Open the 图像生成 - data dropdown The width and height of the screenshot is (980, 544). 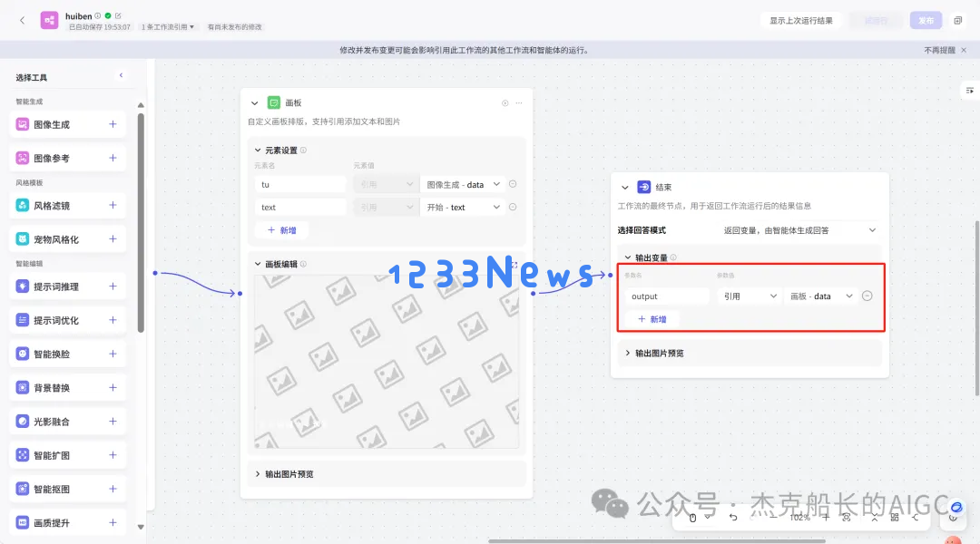(x=463, y=184)
